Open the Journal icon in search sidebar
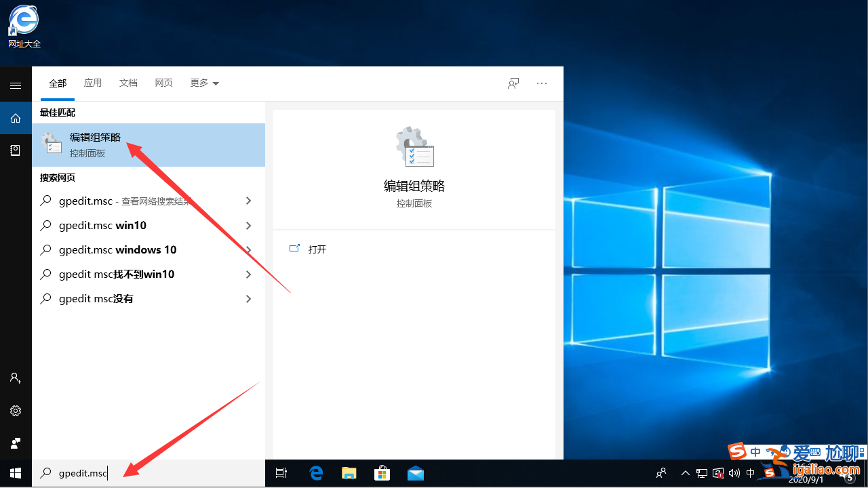The image size is (868, 488). (15, 150)
